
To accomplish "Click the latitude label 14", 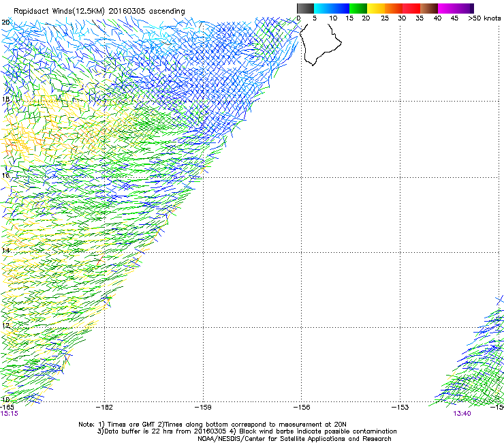I will 5,250.
